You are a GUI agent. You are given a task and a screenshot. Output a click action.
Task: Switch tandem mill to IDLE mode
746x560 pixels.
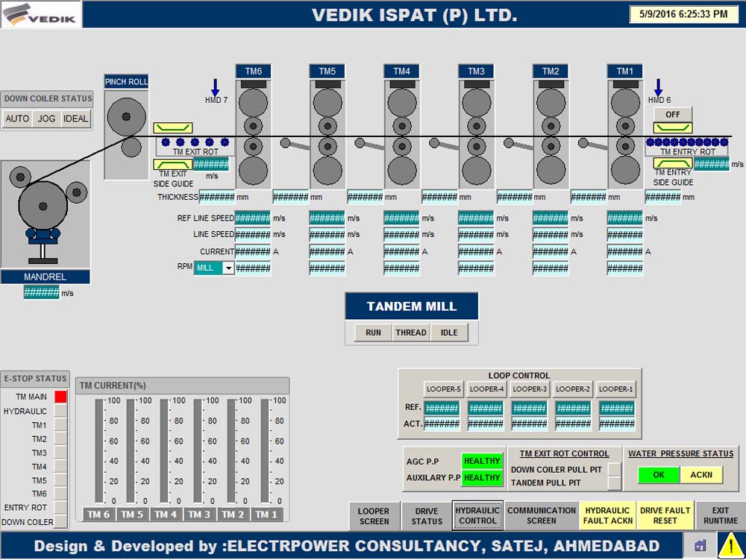click(x=449, y=333)
